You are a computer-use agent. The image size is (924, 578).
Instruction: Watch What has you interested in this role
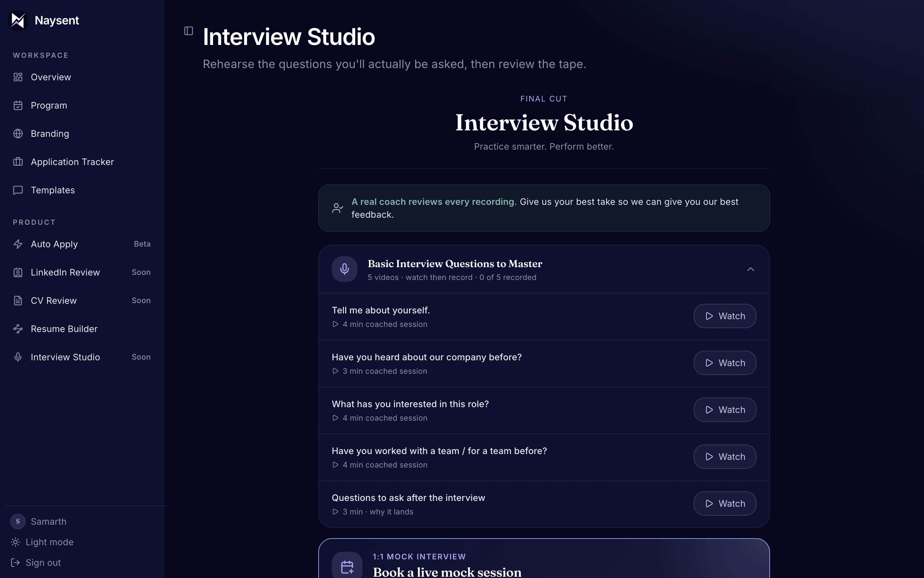coord(725,410)
